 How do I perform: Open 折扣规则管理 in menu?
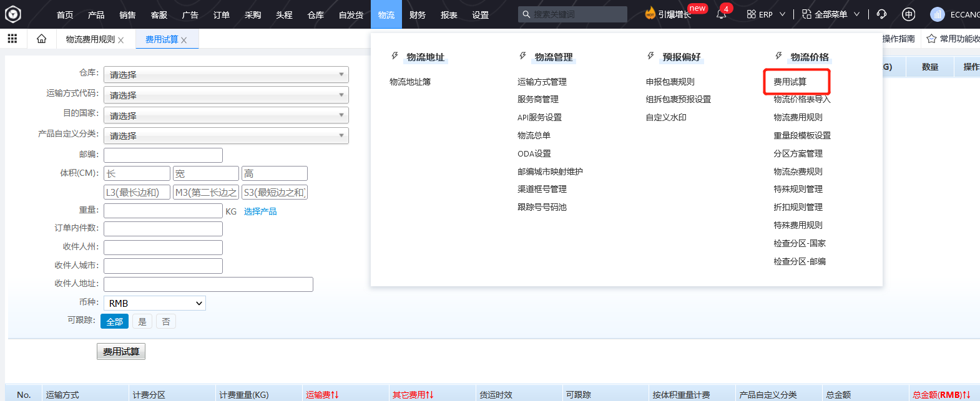(x=798, y=207)
